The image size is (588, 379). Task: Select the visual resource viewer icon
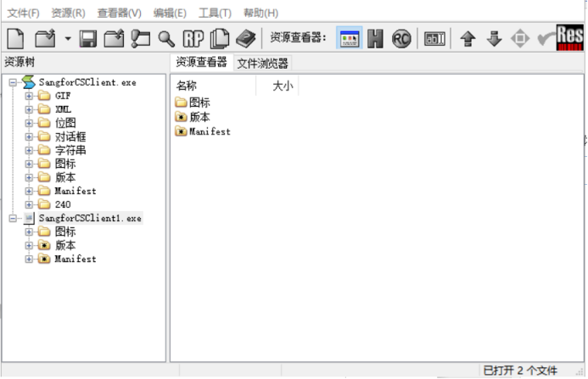click(350, 38)
